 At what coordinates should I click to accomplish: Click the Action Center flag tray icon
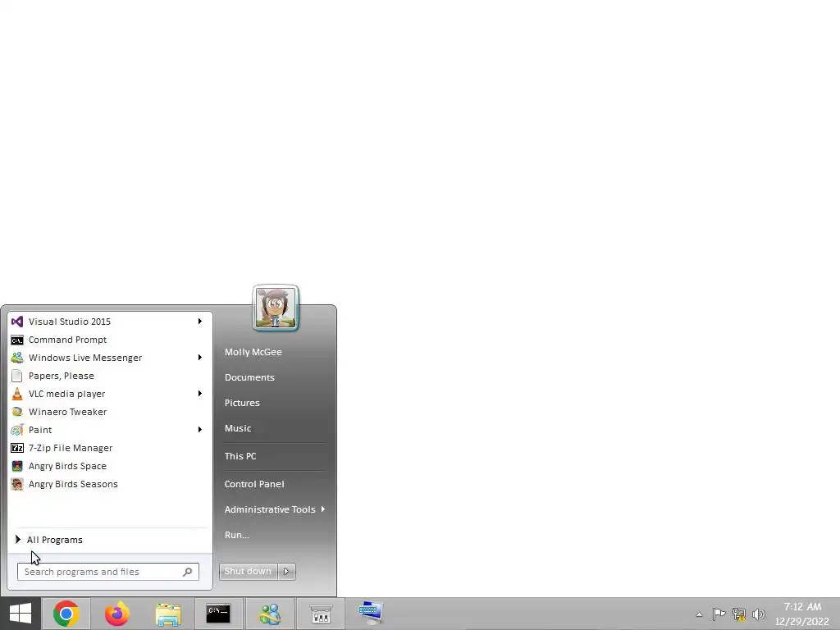(x=719, y=614)
